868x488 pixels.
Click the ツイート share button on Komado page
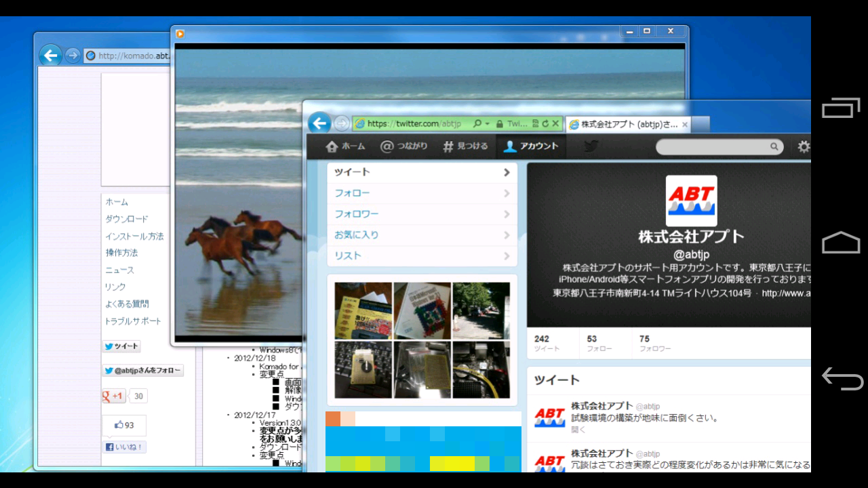coord(121,346)
